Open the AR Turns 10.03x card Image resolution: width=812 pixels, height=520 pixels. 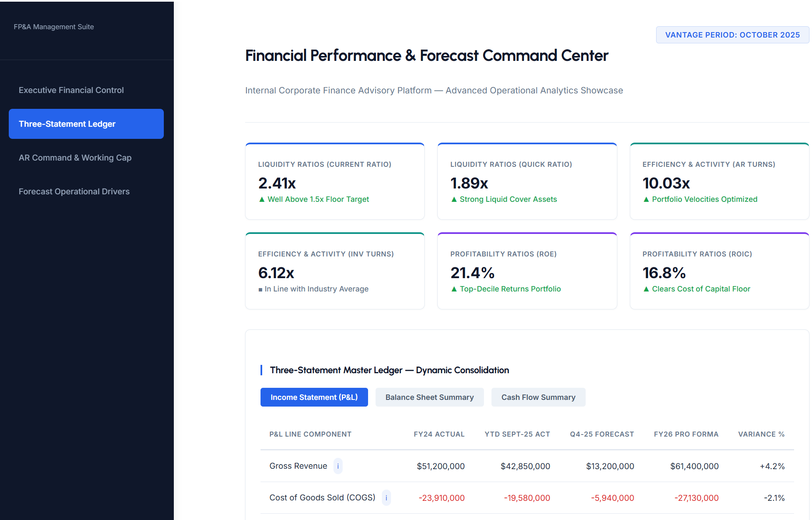(x=719, y=181)
